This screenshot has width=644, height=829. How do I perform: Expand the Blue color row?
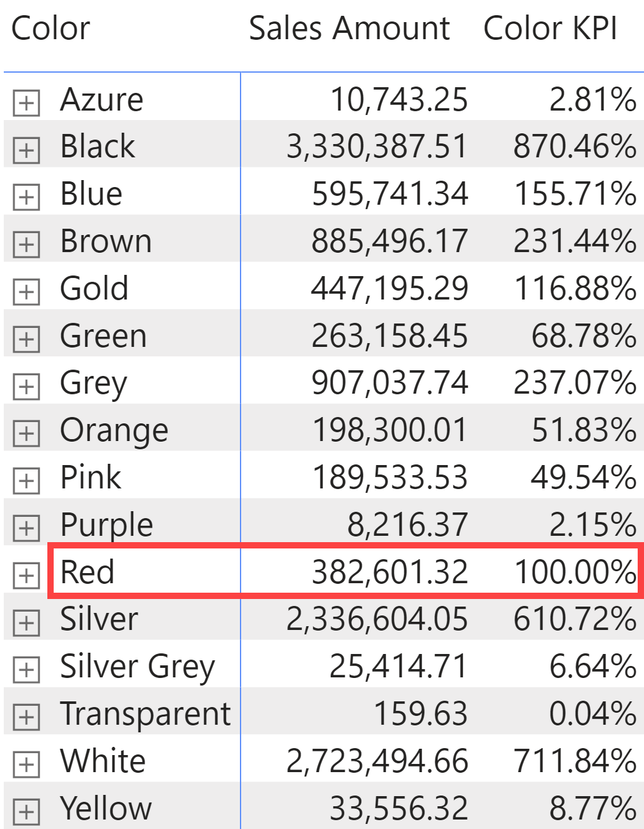26,197
